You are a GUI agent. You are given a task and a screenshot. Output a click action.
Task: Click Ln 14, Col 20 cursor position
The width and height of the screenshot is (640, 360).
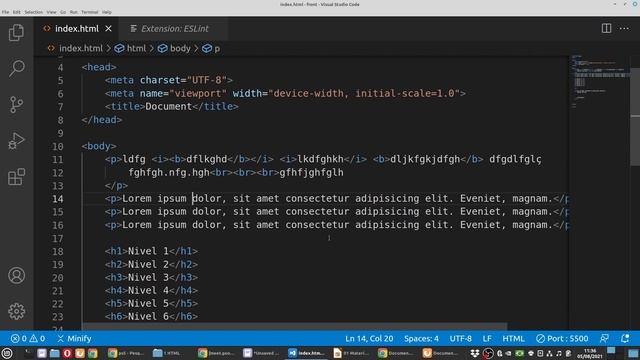point(369,338)
